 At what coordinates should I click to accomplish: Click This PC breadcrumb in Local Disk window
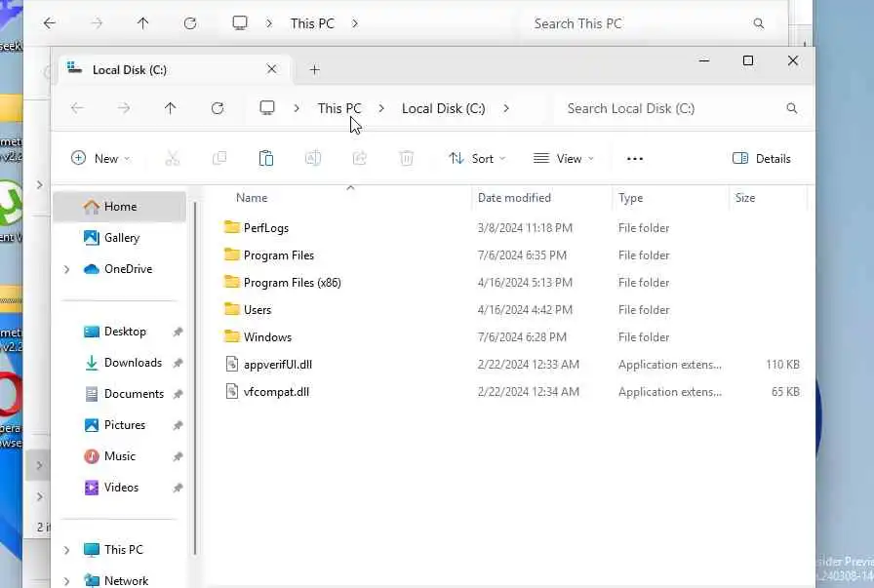339,108
